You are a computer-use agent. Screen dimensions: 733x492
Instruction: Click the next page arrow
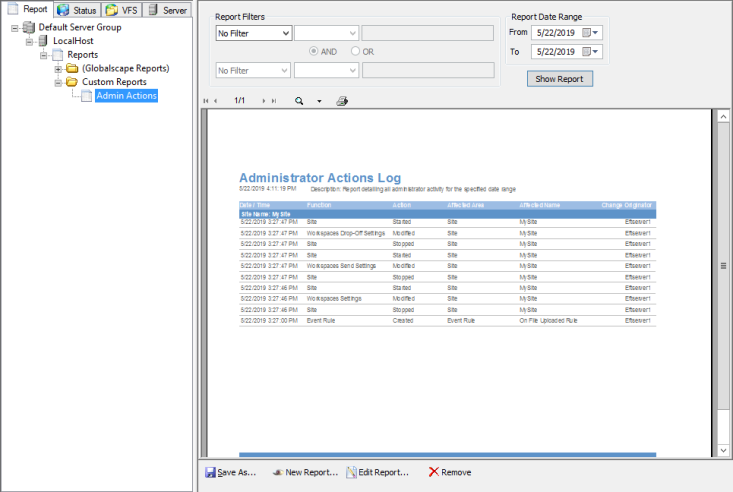point(264,101)
